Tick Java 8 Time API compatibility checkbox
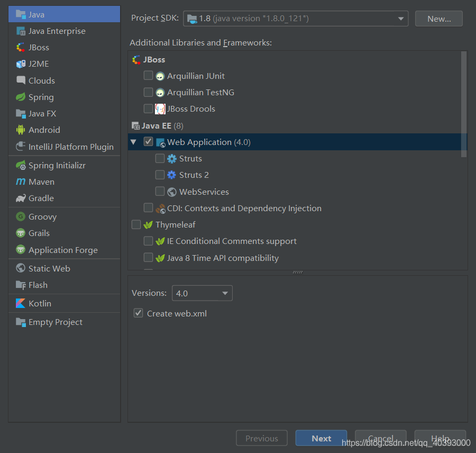This screenshot has width=476, height=453. [x=148, y=258]
